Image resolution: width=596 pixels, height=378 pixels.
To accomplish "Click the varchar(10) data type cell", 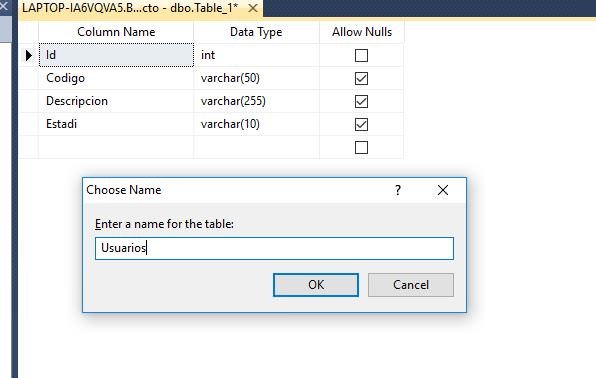I will click(x=257, y=124).
